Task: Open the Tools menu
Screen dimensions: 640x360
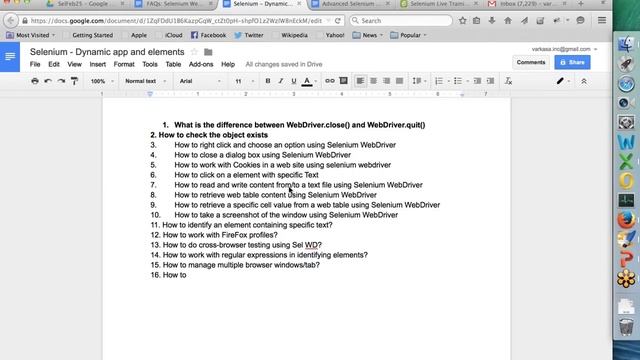Action: (x=150, y=64)
